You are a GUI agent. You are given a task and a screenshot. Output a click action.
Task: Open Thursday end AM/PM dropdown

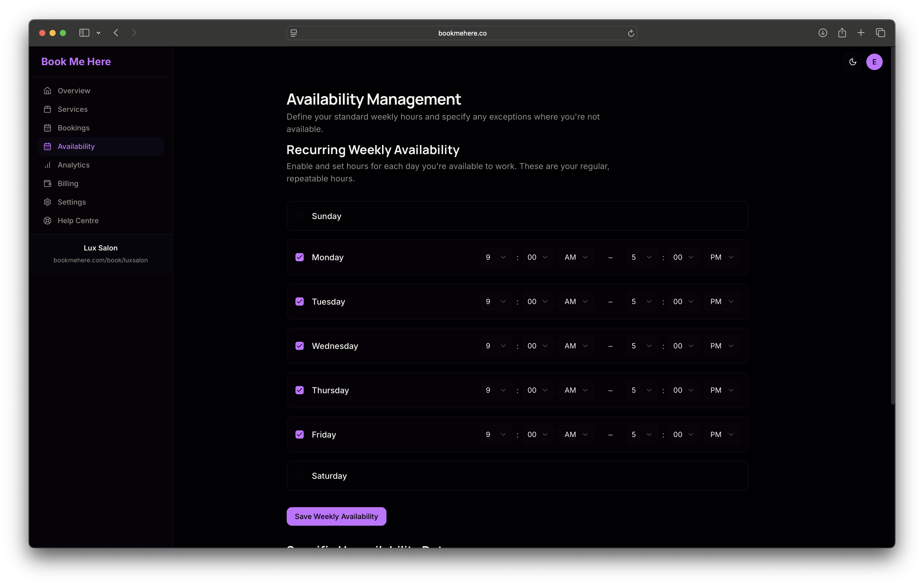(721, 390)
